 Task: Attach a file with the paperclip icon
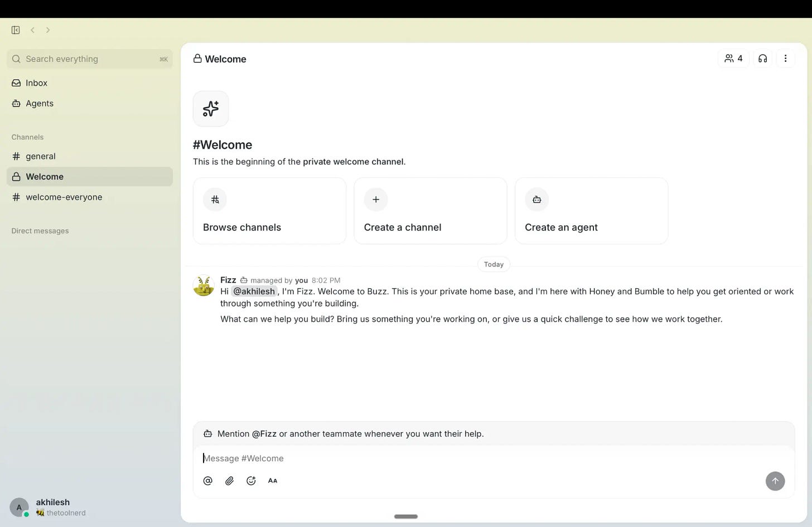[229, 481]
